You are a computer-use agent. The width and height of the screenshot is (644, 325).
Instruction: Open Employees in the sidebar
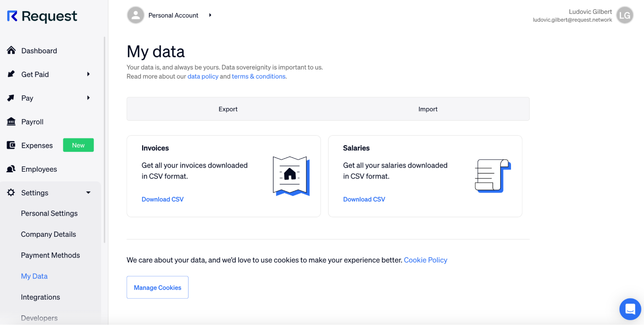click(39, 169)
